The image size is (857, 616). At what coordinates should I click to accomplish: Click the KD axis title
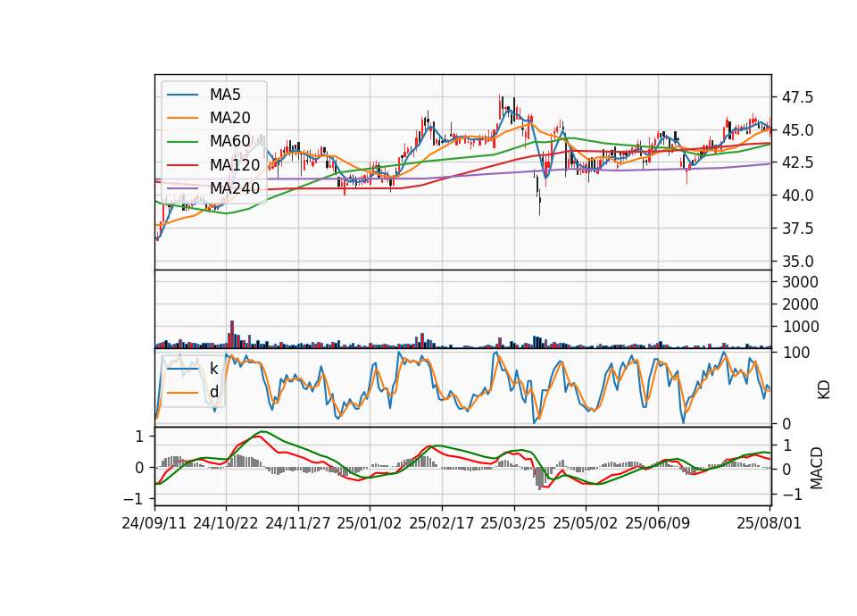pyautogui.click(x=824, y=390)
